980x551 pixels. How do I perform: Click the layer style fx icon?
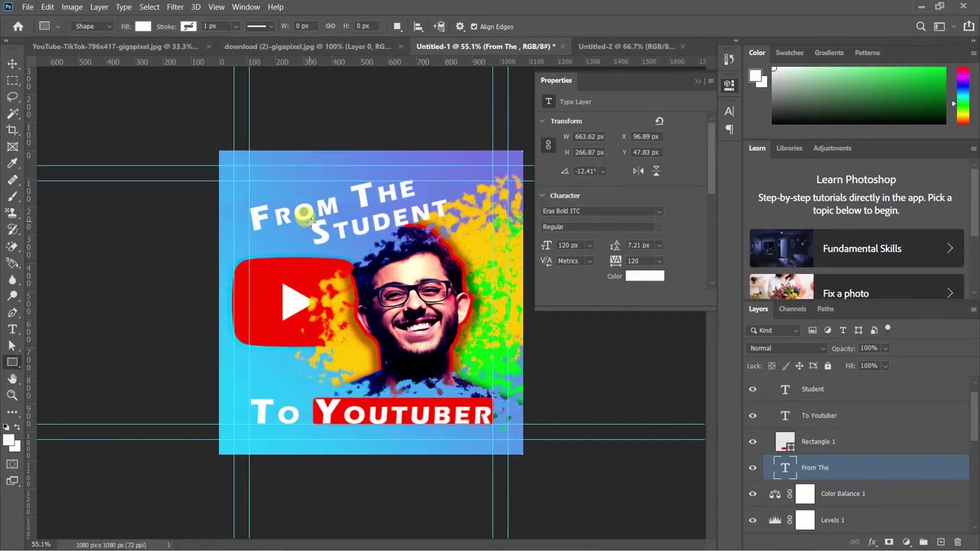[872, 542]
